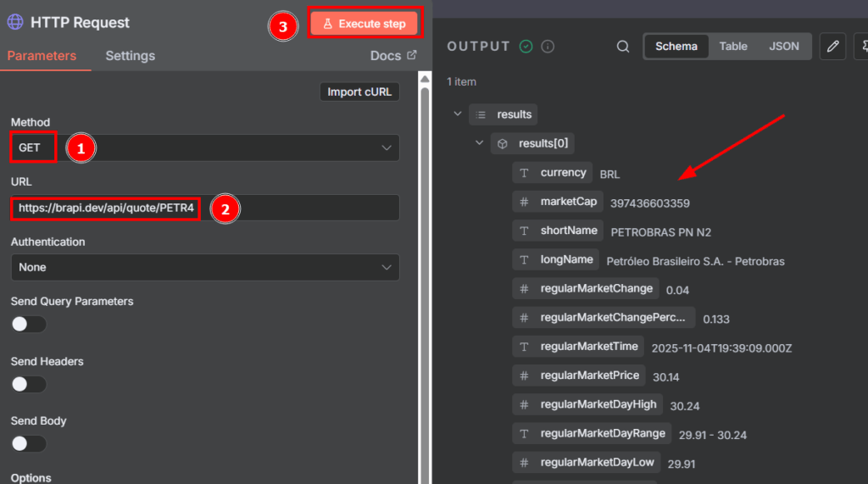Click the results list icon

(x=481, y=114)
